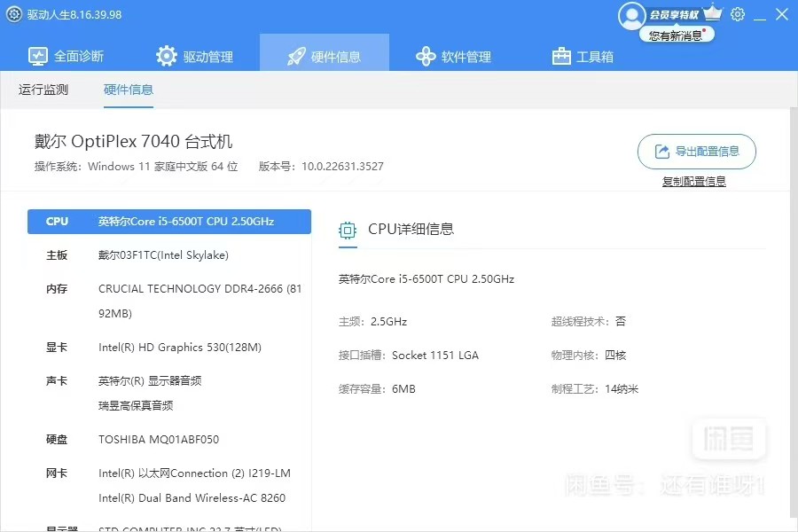Image resolution: width=798 pixels, height=532 pixels.
Task: Switch to 全面诊断 tab
Action: coord(66,56)
